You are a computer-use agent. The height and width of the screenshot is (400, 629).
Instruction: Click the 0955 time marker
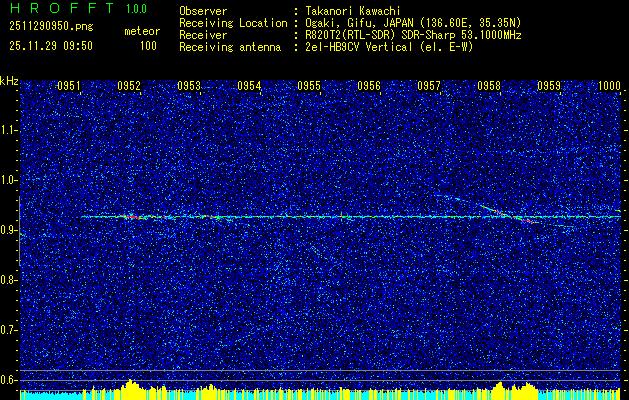tap(308, 86)
